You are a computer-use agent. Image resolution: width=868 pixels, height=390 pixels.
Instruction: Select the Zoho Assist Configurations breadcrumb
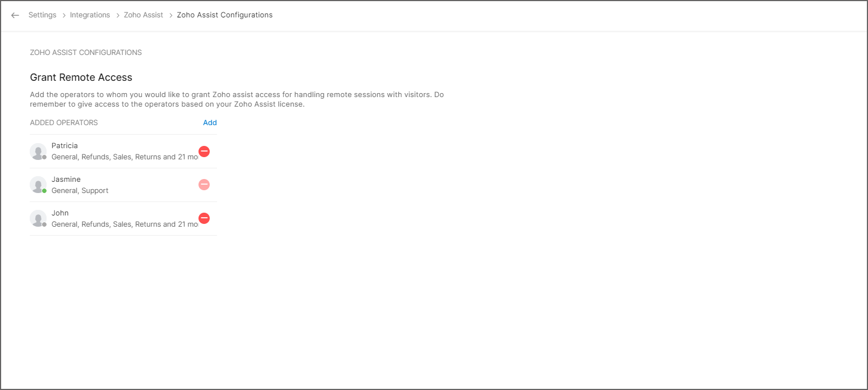click(x=225, y=15)
